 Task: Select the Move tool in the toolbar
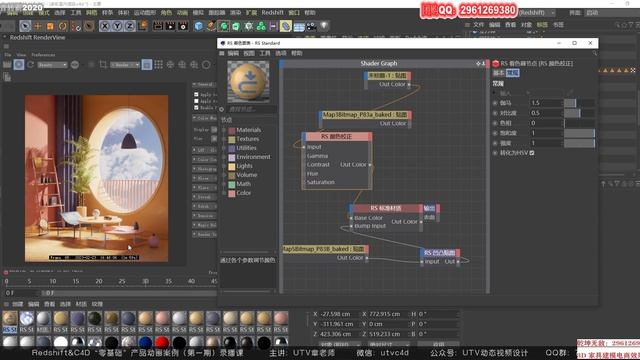click(x=38, y=26)
